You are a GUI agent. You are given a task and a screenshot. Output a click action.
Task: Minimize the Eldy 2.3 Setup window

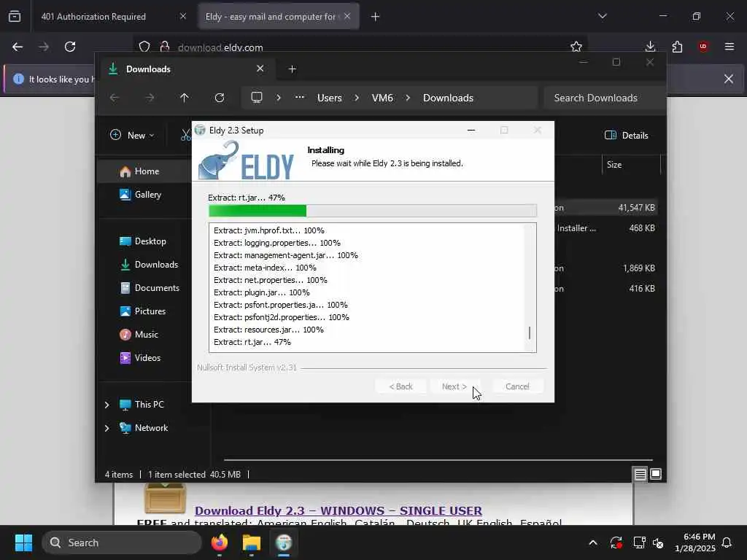tap(471, 130)
